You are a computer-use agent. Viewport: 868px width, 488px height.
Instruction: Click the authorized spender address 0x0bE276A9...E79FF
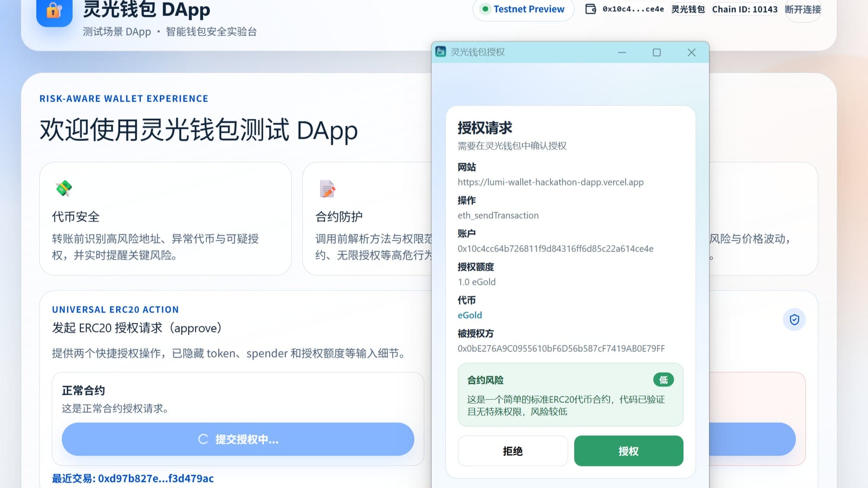(x=561, y=348)
